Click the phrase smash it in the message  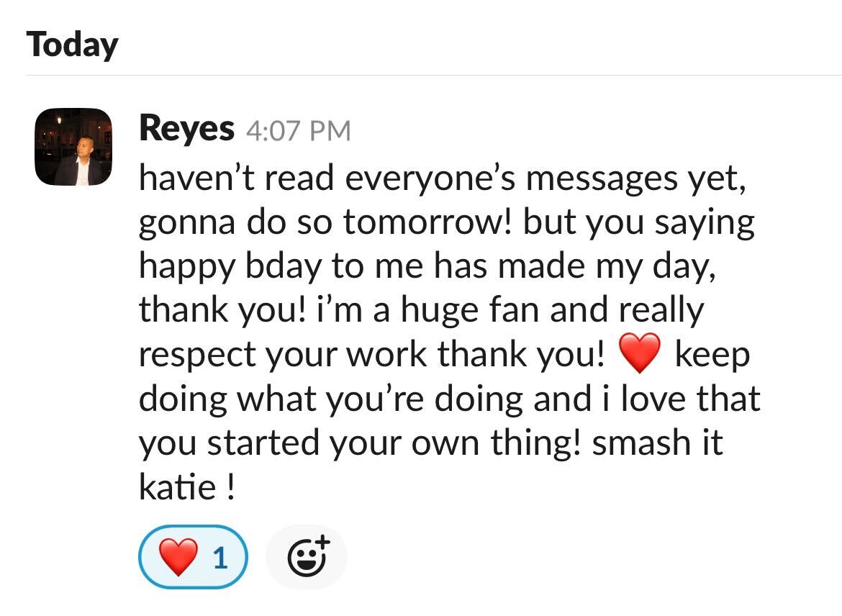point(657,443)
